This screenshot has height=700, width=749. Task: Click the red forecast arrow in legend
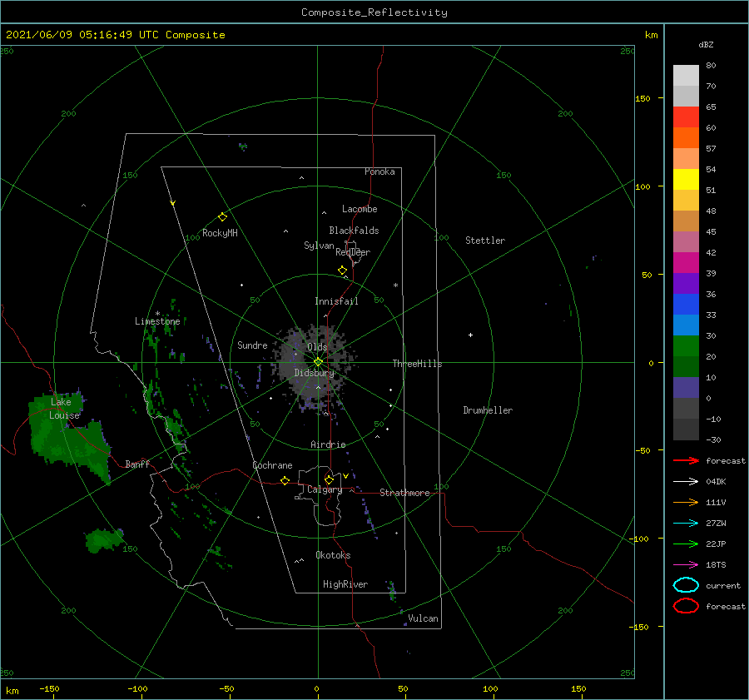point(686,460)
